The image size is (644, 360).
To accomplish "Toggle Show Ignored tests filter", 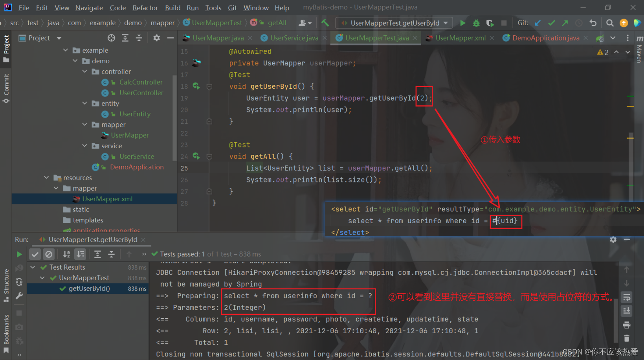I will pos(49,254).
